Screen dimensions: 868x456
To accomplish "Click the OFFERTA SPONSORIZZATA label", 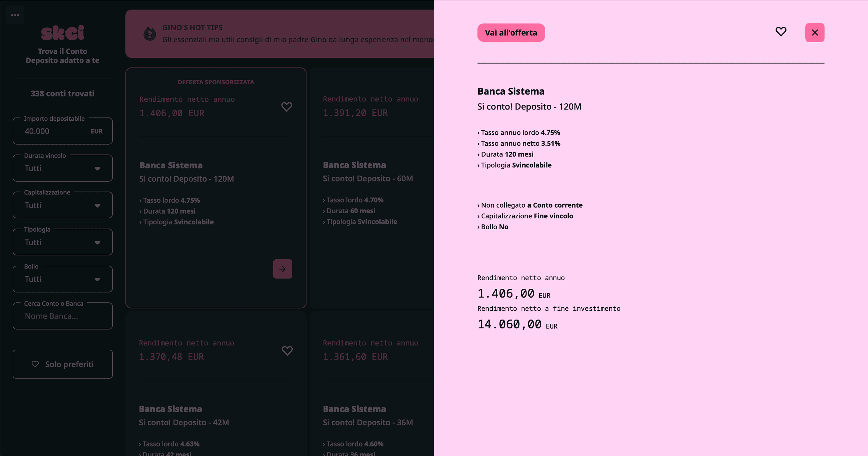I will (x=216, y=82).
